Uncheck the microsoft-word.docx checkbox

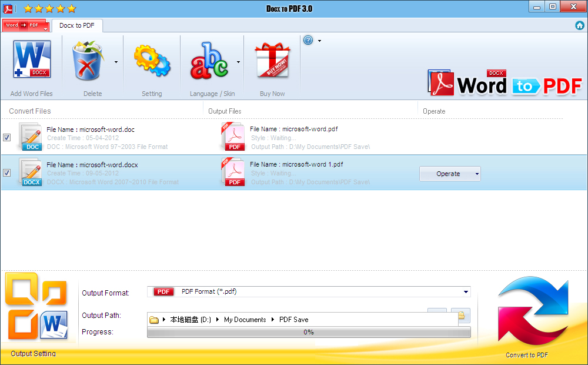click(x=6, y=172)
